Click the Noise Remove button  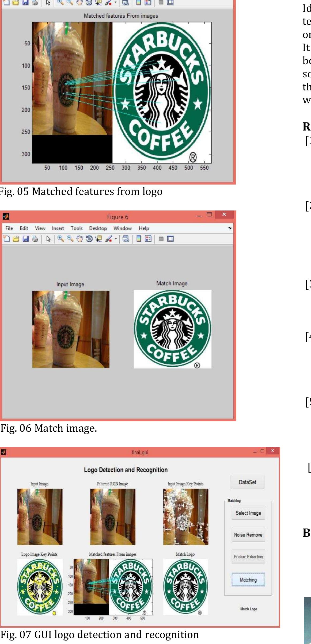click(x=248, y=535)
